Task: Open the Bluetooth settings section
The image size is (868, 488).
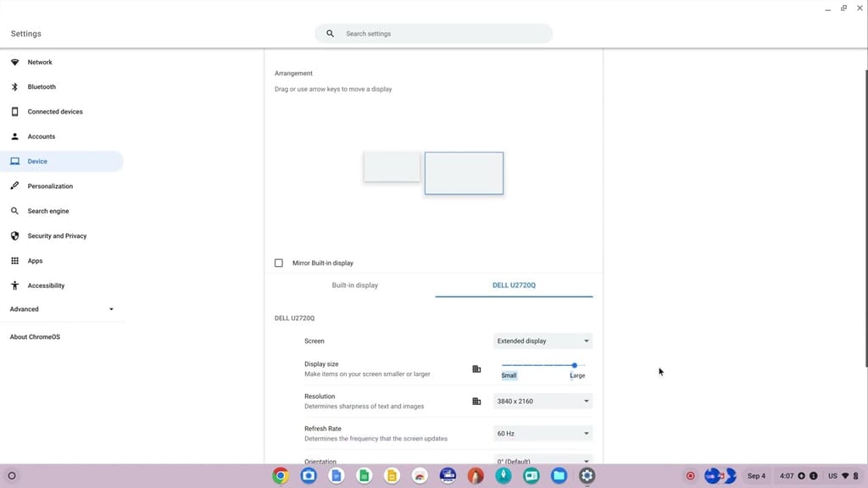Action: [x=42, y=87]
